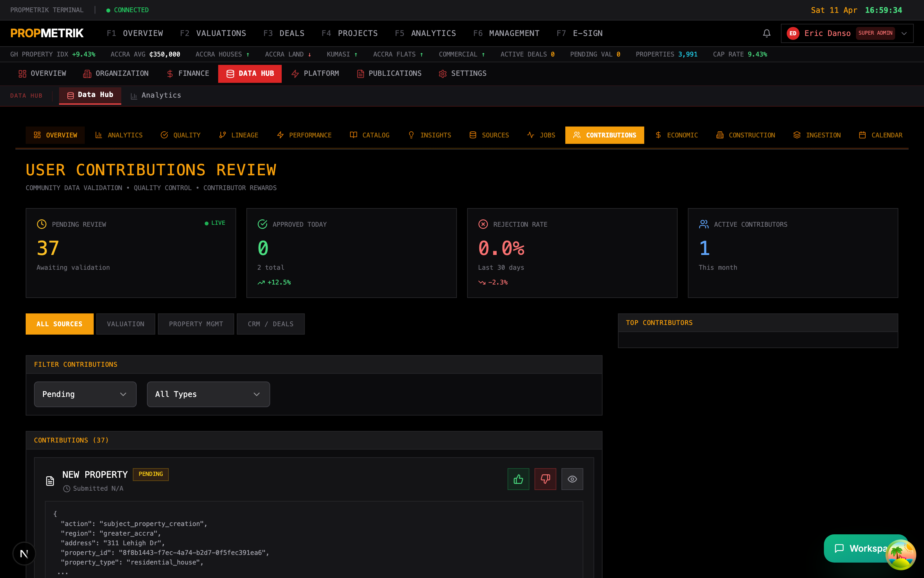Select the red Data Hub section

(250, 74)
